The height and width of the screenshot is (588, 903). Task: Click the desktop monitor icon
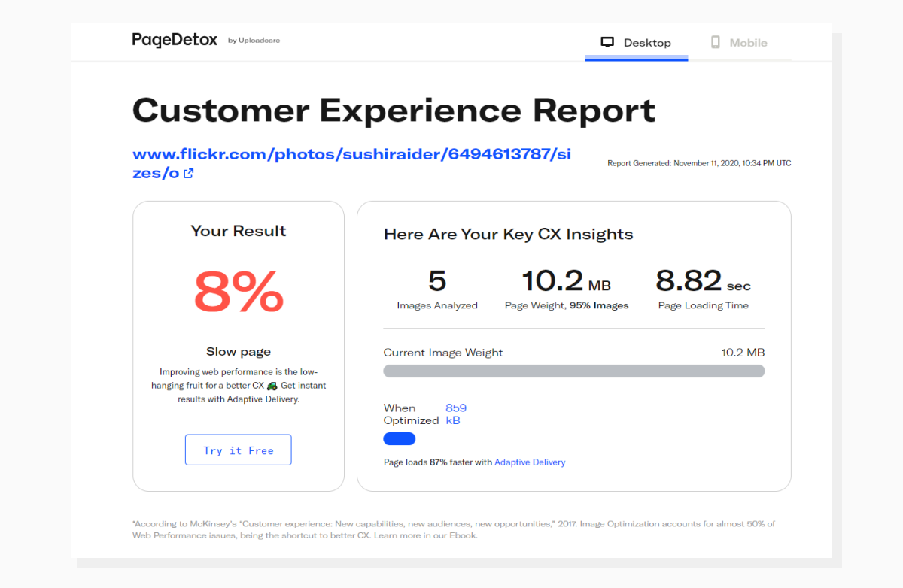pos(607,42)
